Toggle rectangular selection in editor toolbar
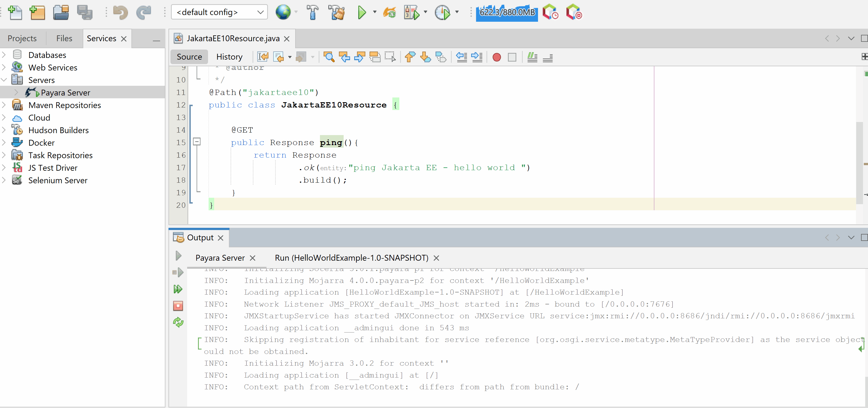The image size is (868, 408). (x=390, y=57)
